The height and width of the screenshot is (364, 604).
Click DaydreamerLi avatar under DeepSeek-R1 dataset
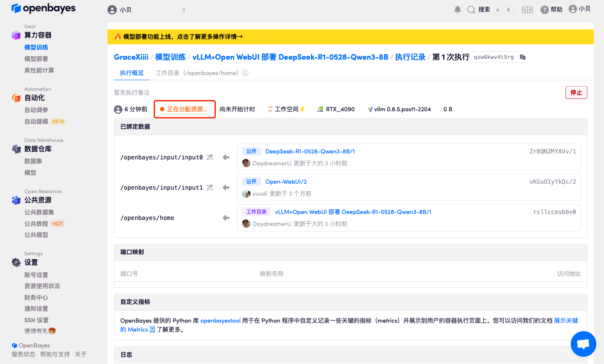pos(246,163)
